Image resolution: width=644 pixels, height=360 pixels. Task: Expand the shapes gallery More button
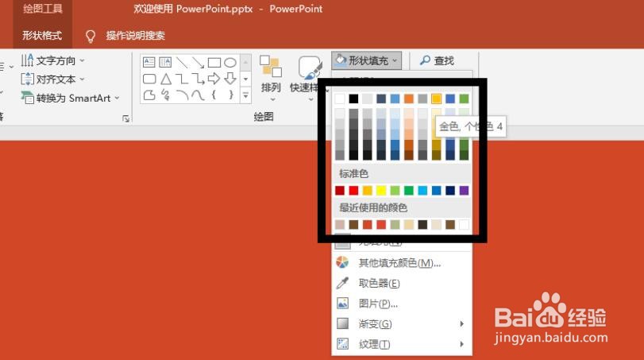tap(245, 95)
